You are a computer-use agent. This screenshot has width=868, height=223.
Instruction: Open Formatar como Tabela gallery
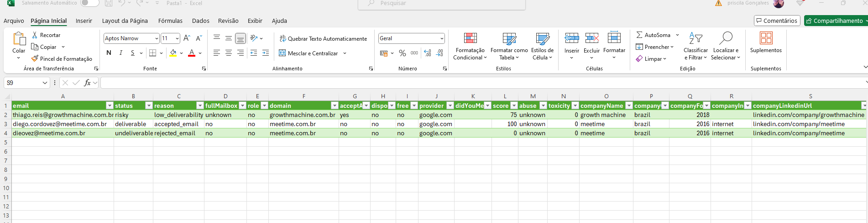509,46
